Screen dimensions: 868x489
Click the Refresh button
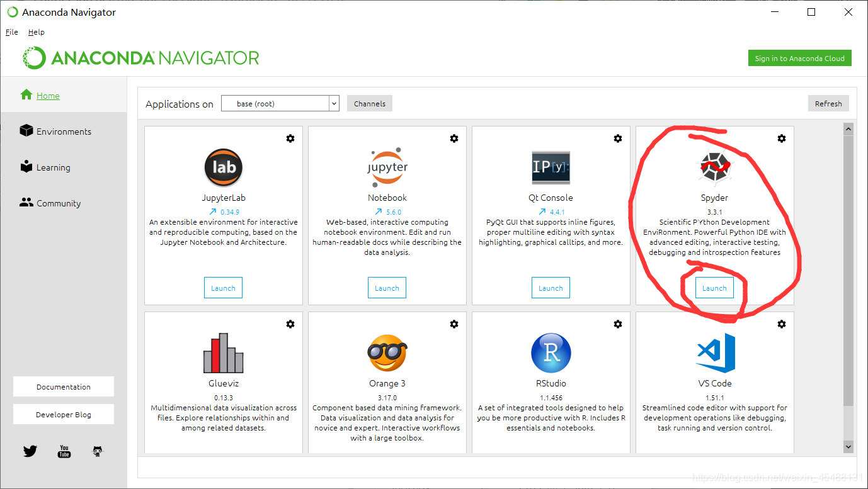[x=828, y=103]
